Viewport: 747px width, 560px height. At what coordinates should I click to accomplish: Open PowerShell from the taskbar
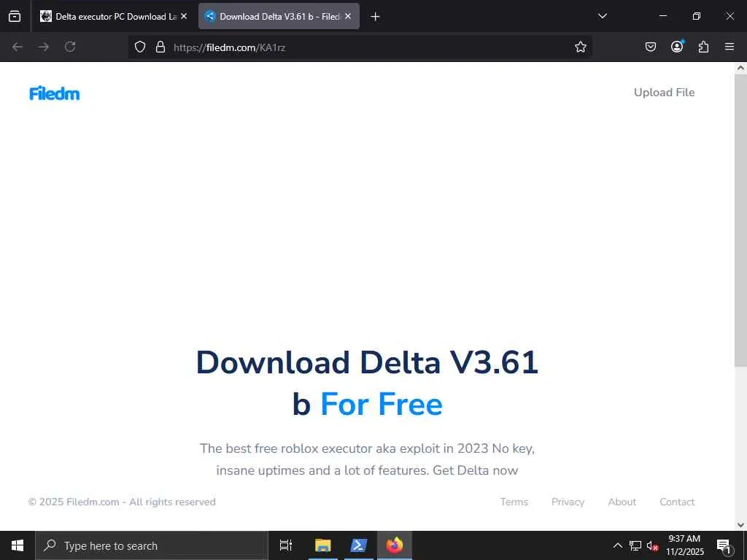359,545
